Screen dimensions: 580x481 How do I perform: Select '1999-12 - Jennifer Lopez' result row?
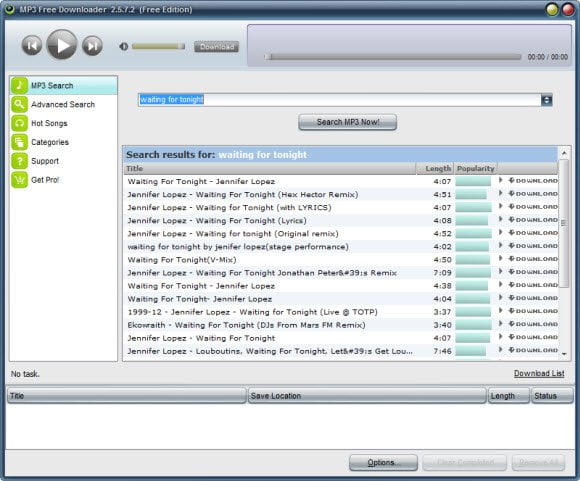(340, 312)
